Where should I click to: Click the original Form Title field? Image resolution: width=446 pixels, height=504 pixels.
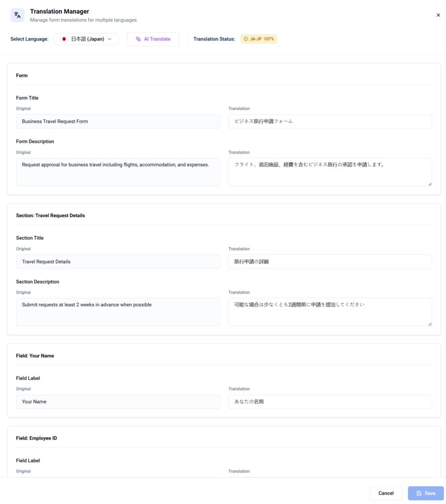tap(118, 122)
